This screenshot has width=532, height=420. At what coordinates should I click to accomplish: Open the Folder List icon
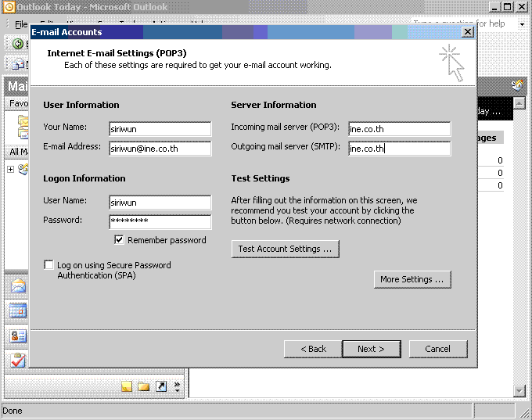click(x=143, y=386)
